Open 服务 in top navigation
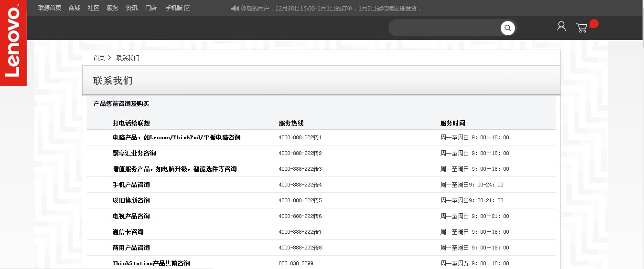Screen dimensions: 644x269 (x=113, y=8)
